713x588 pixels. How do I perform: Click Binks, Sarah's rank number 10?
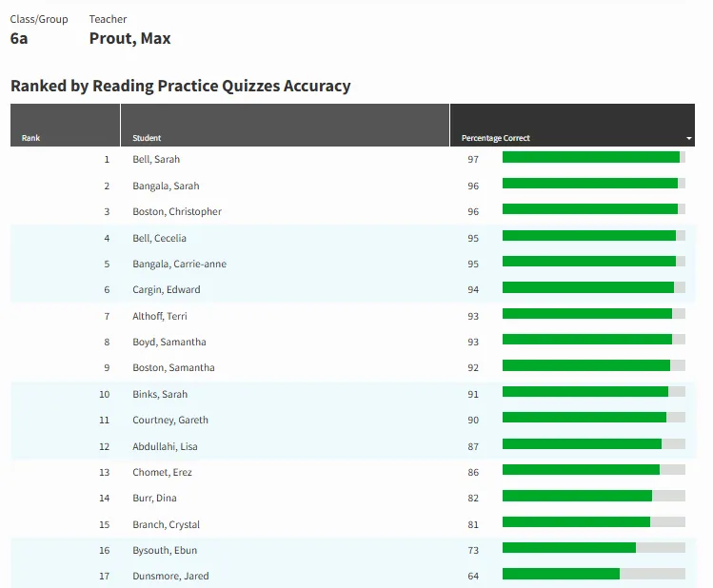tap(104, 395)
